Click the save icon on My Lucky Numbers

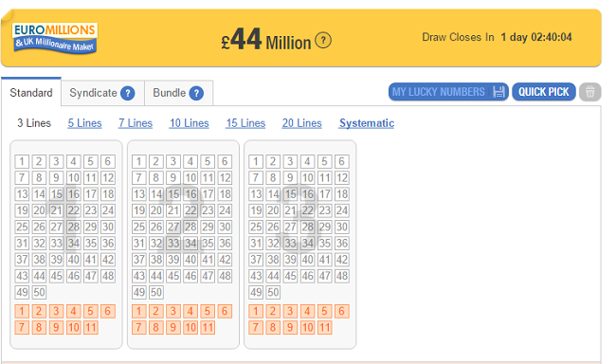tap(498, 92)
